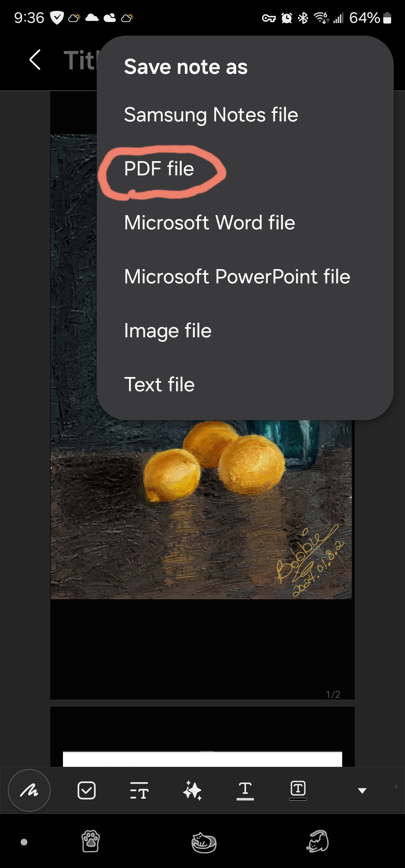Select the underlined T text tool
The height and width of the screenshot is (868, 405).
click(x=245, y=790)
